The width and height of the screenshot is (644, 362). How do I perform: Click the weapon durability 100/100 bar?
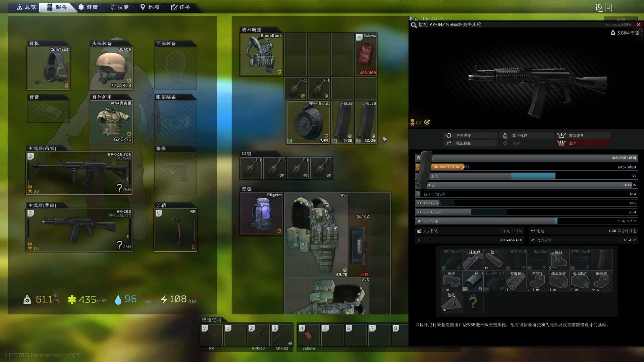tap(527, 158)
